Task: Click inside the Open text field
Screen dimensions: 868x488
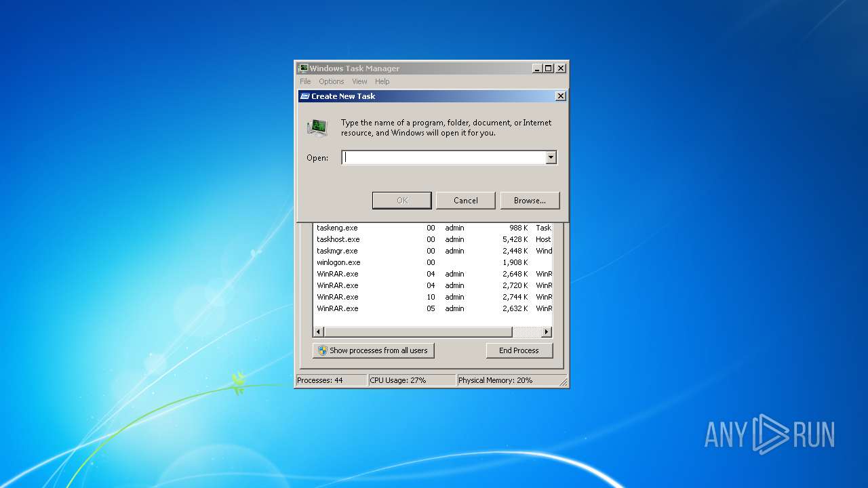Action: click(443, 157)
